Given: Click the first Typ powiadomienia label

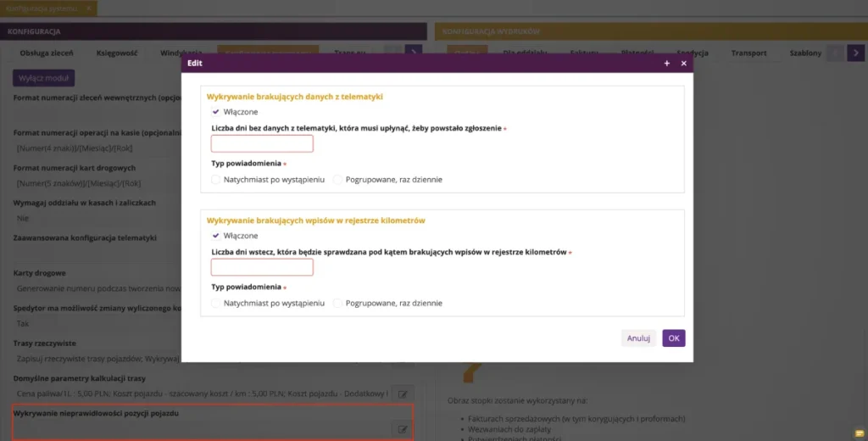Looking at the screenshot, I should tap(247, 164).
